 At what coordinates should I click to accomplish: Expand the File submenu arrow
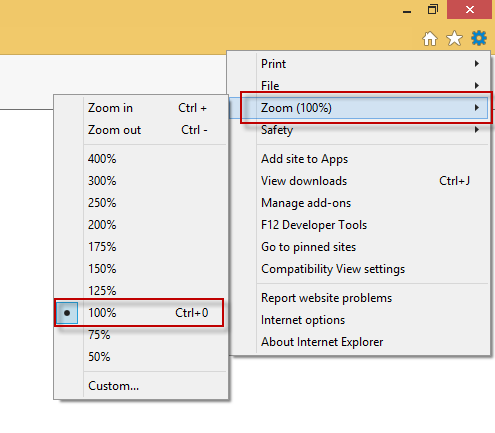[477, 85]
